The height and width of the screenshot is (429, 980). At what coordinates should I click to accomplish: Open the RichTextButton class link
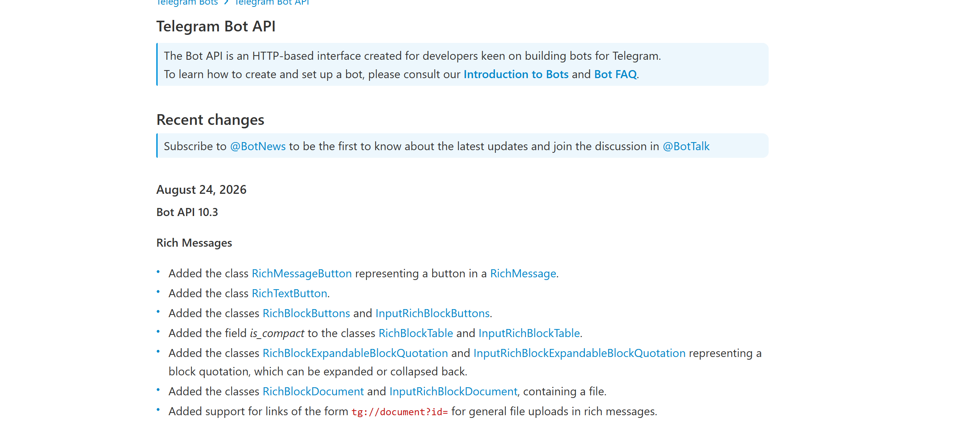[x=289, y=293]
